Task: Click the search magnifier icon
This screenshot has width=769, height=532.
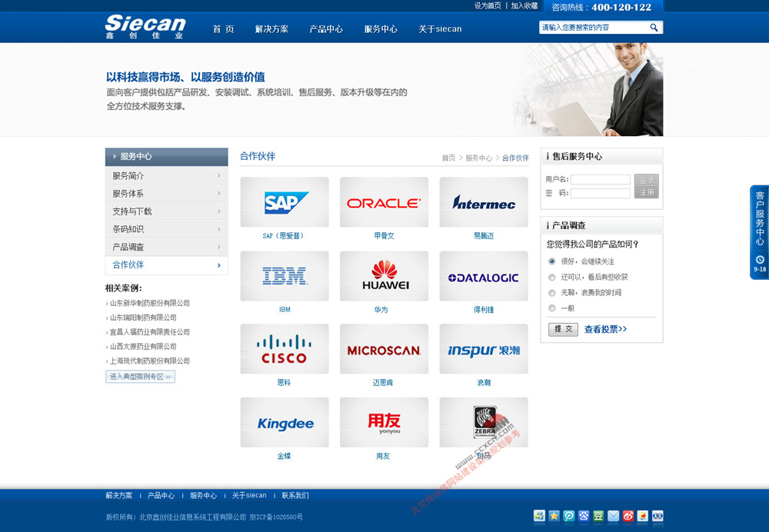Action: click(x=654, y=28)
